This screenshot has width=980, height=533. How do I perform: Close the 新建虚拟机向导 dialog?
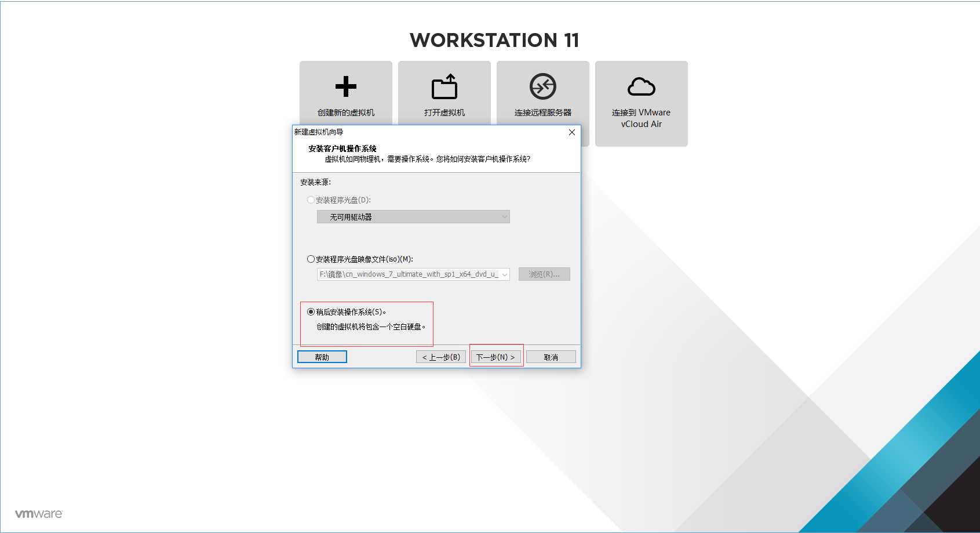[x=572, y=132]
